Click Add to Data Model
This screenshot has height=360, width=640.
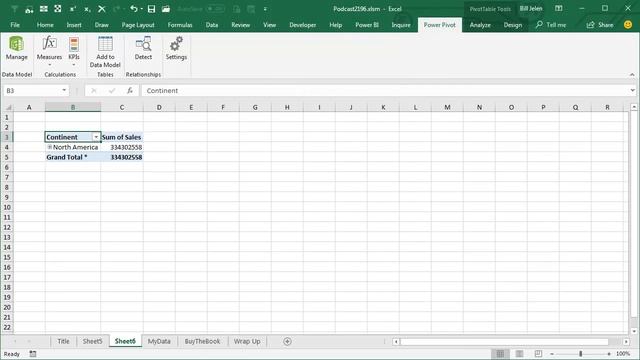coord(105,52)
